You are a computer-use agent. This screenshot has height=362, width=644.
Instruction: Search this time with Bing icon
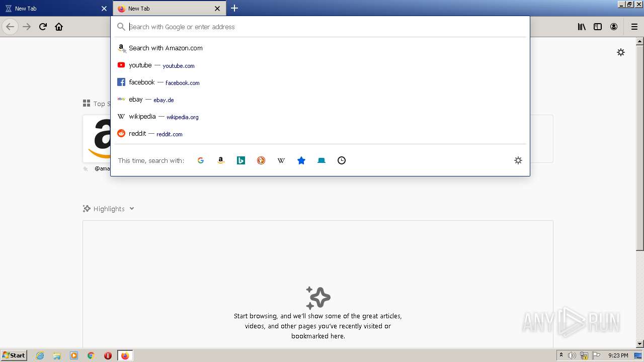pyautogui.click(x=241, y=160)
